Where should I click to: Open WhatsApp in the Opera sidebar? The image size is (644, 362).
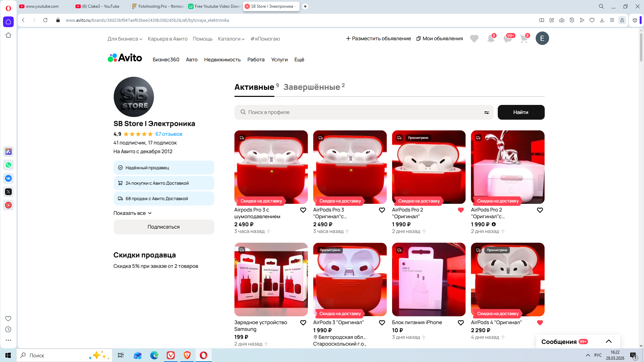pyautogui.click(x=8, y=165)
